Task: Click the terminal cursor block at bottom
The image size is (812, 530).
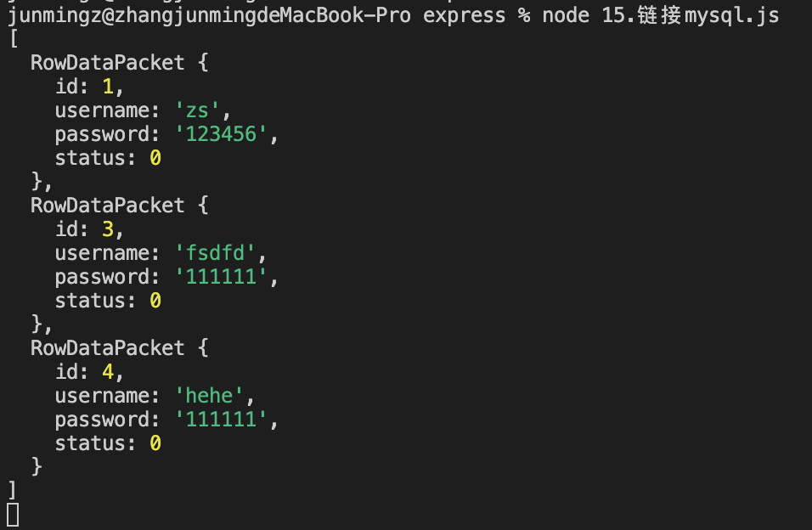Action: pyautogui.click(x=14, y=515)
